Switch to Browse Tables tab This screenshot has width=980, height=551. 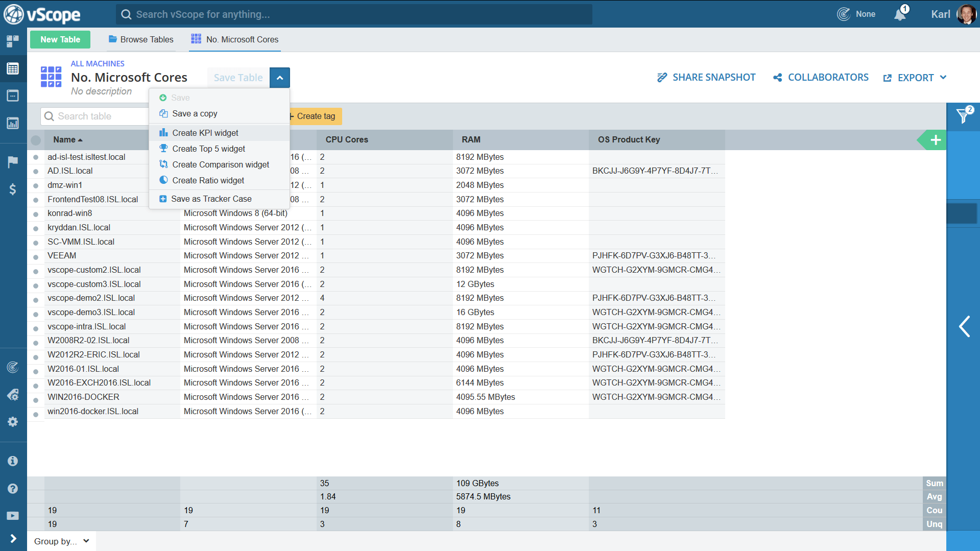click(141, 39)
